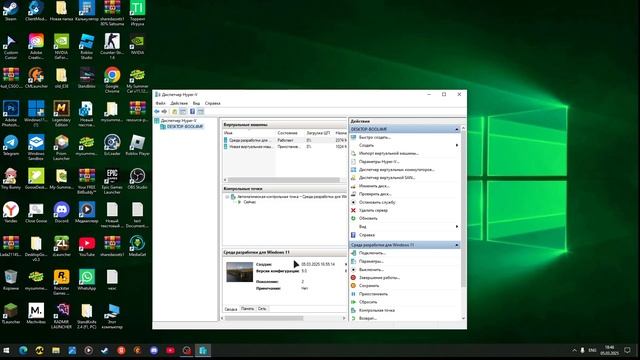The height and width of the screenshot is (360, 640).
Task: Switch to Network (Сеть) tab
Action: 262,309
